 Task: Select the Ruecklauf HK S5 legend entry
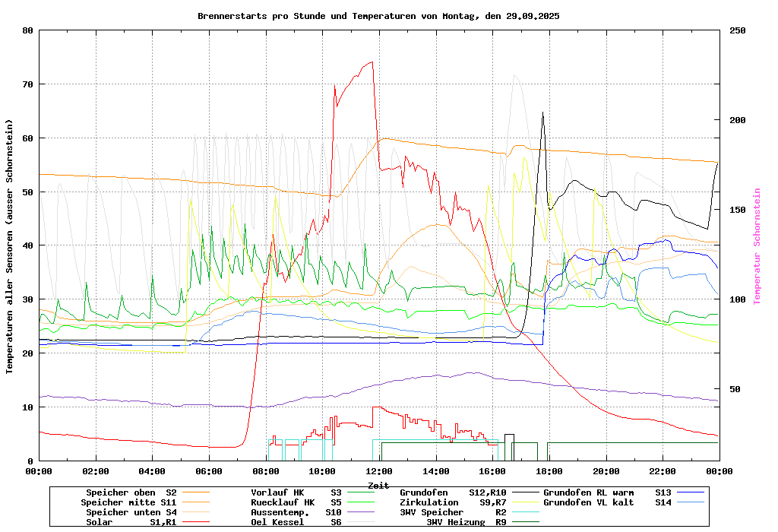(296, 502)
